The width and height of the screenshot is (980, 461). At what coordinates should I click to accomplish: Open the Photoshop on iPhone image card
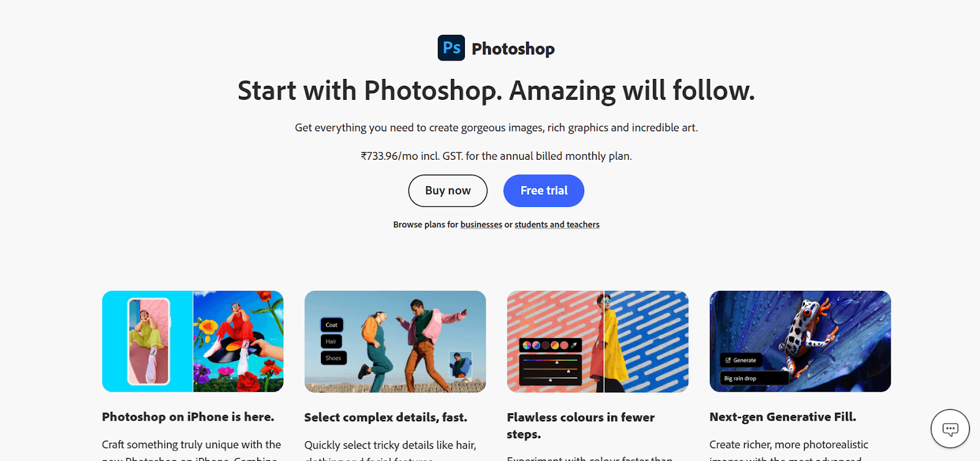pyautogui.click(x=193, y=341)
